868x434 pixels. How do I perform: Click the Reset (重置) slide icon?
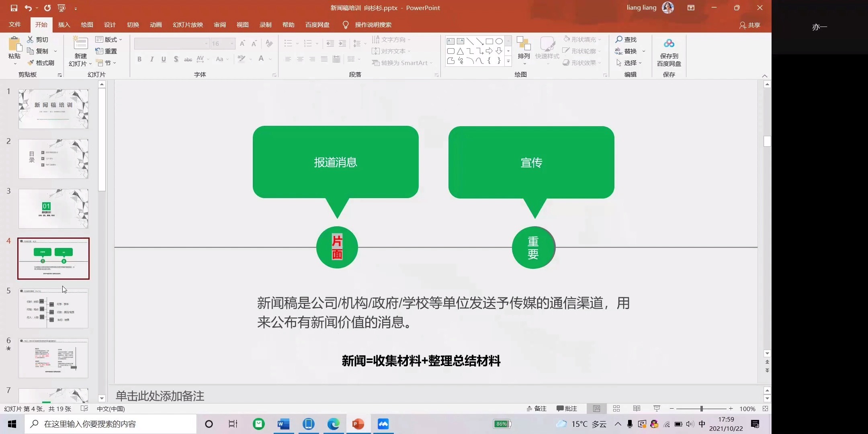pyautogui.click(x=99, y=51)
